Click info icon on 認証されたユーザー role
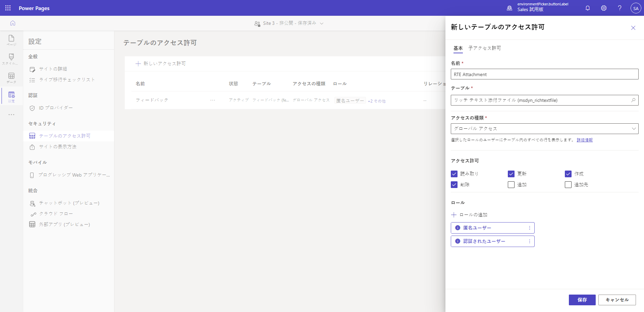This screenshot has width=644, height=312. [458, 241]
